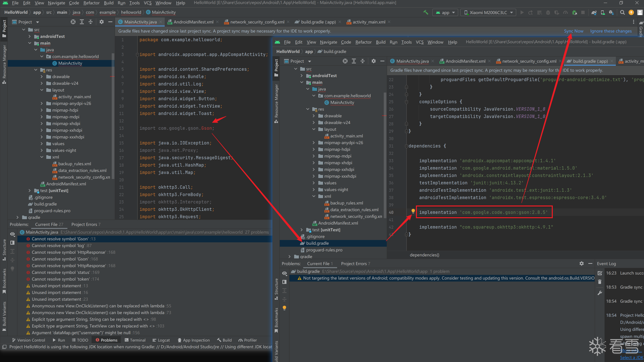644x362 pixels.
Task: Toggle Bookmarks side tool window in MainActivity window
Action: coord(4,281)
